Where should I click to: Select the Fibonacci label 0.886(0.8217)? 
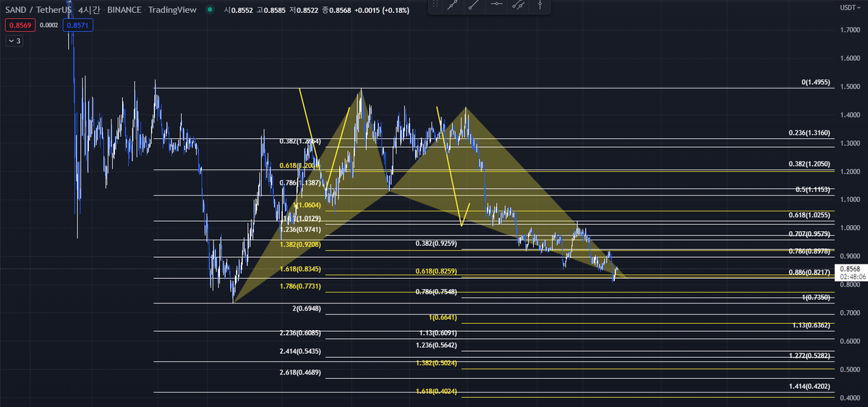[809, 272]
